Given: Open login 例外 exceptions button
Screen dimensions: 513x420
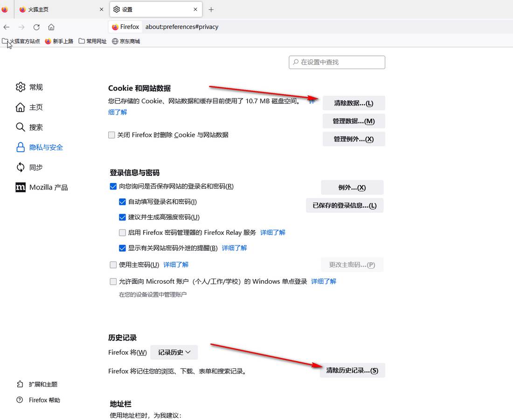Looking at the screenshot, I should (352, 188).
